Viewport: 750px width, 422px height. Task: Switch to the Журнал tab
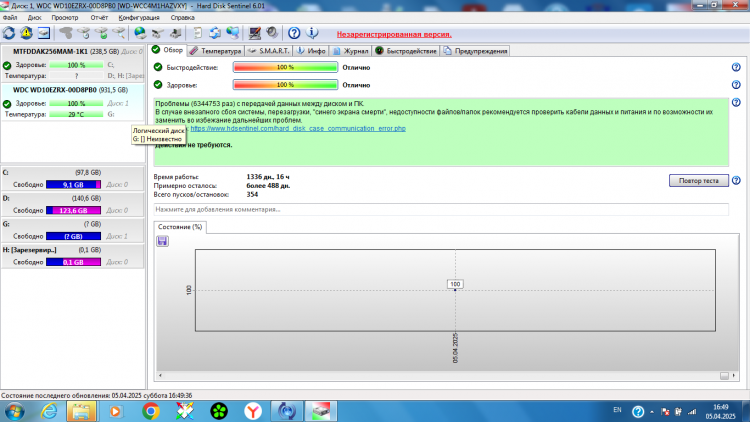click(351, 51)
